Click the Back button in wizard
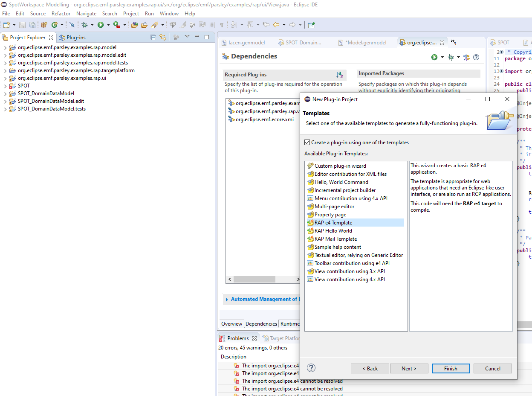Screen dimensions: 532x396 tap(370, 369)
